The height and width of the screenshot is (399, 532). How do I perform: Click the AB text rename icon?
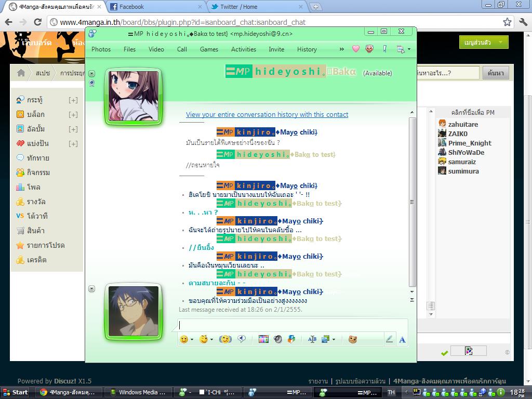pos(312,339)
